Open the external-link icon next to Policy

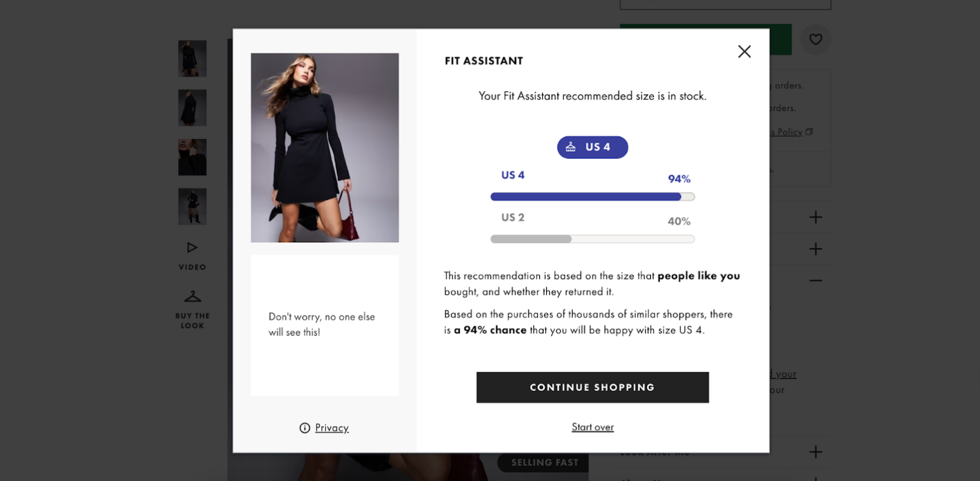(809, 131)
